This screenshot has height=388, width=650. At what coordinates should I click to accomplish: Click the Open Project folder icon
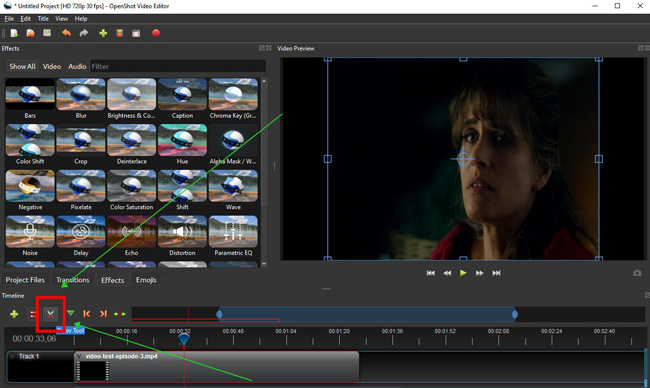click(31, 33)
